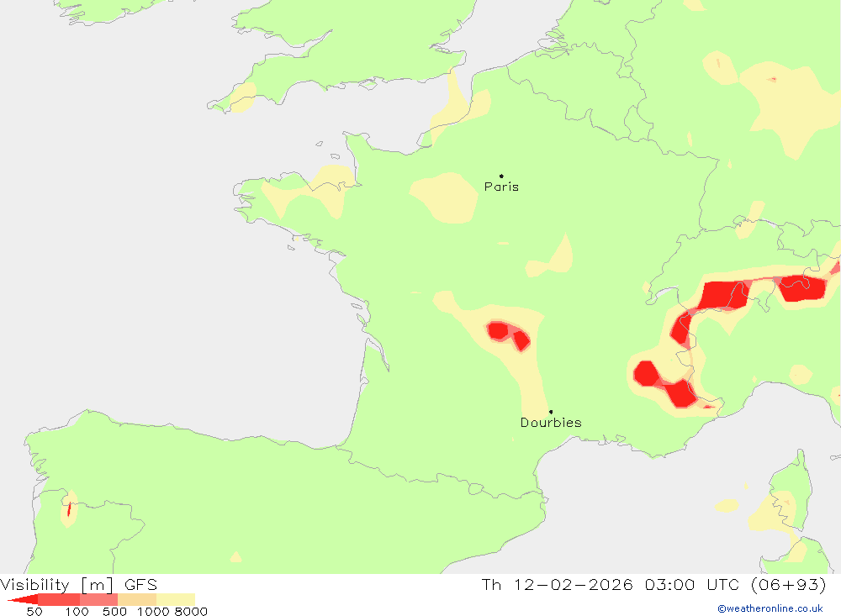Click the legend value '100'
Image resolution: width=841 pixels, height=616 pixels.
click(77, 612)
